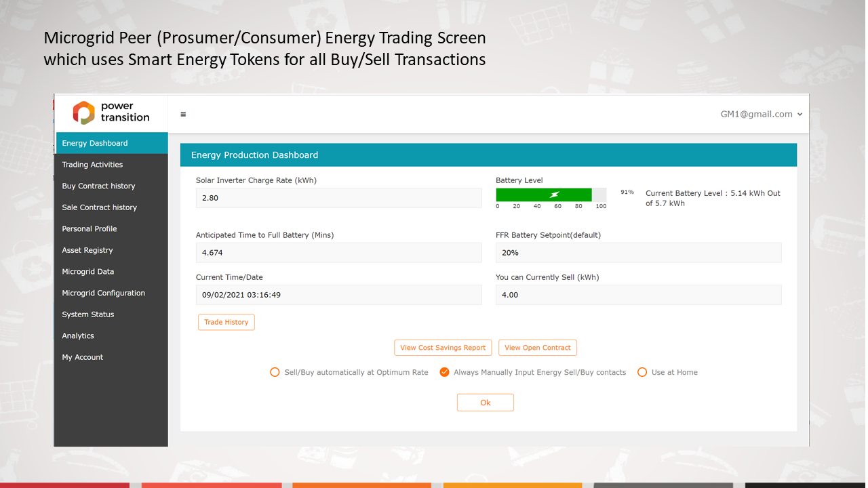
Task: Click the green battery level bar
Action: click(544, 195)
